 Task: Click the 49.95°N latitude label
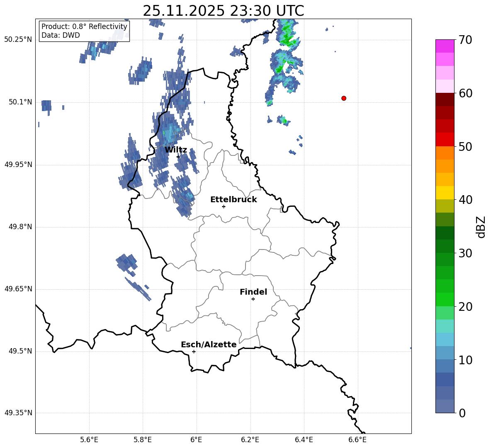pos(18,165)
